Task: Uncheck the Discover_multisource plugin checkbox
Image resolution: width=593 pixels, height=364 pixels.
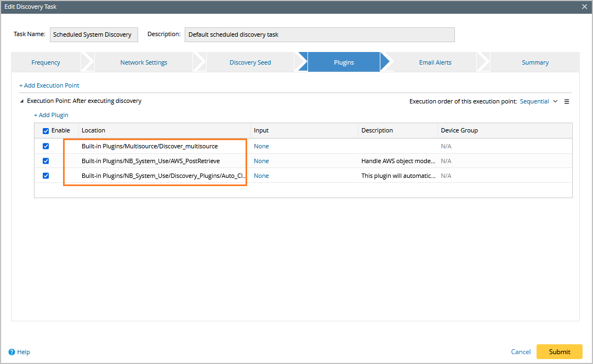Action: [45, 146]
